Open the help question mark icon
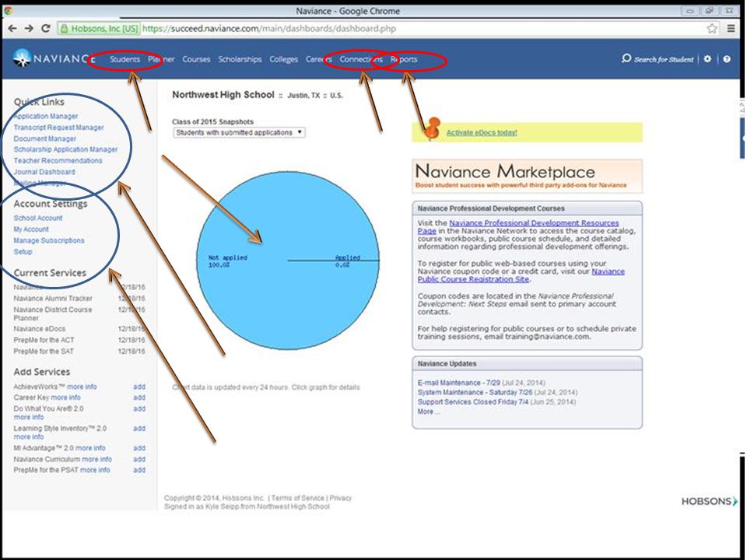 click(x=727, y=59)
